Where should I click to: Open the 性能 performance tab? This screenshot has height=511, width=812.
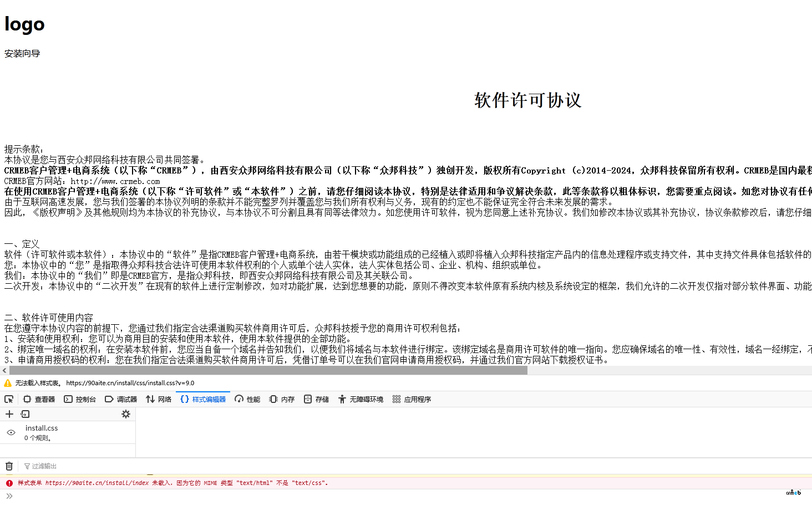tap(247, 399)
